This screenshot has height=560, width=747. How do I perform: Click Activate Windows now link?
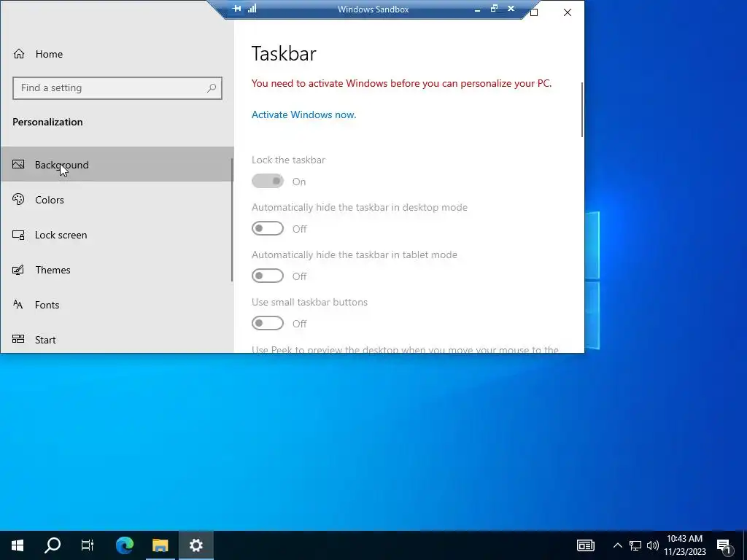coord(304,114)
